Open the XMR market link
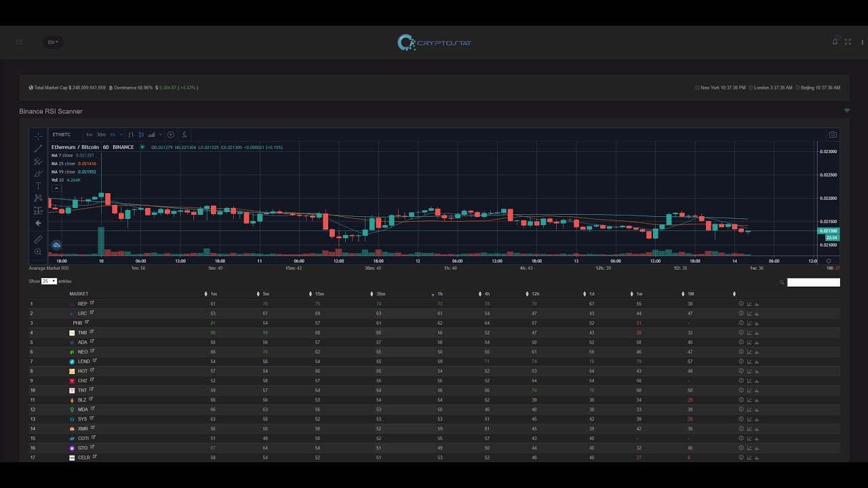 coord(83,429)
